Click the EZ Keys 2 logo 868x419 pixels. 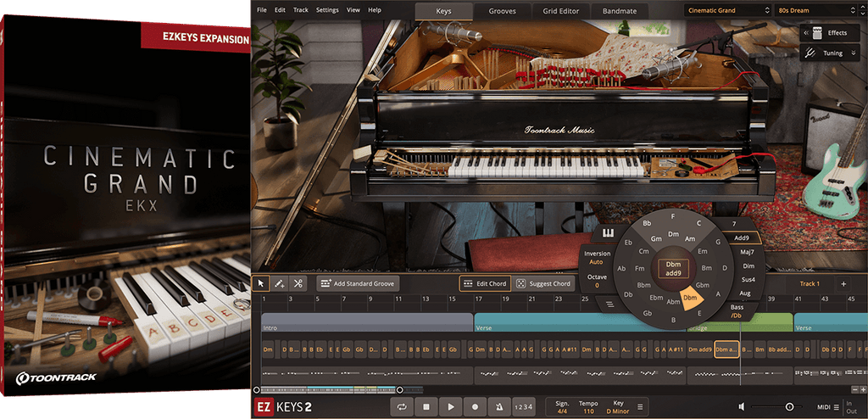[282, 407]
